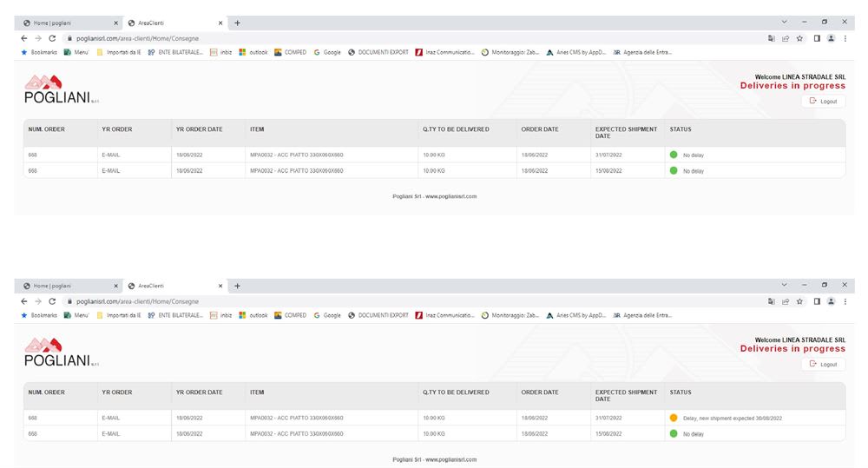Open the Google bookmark in the upper window

[326, 52]
